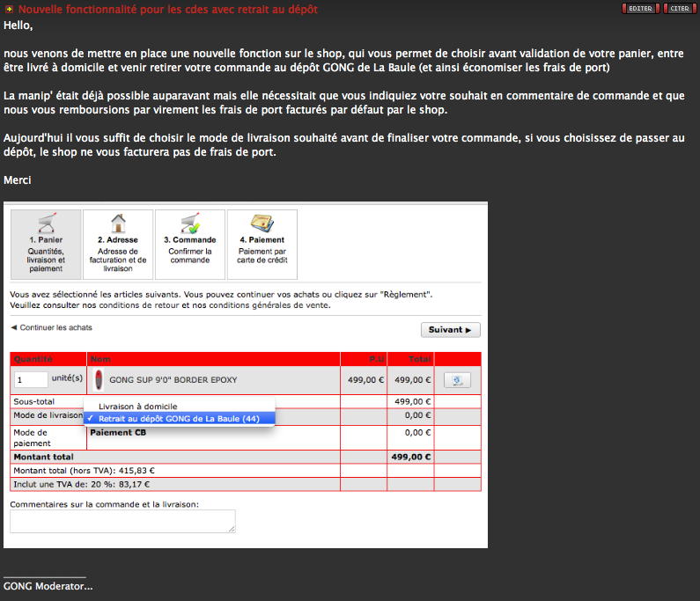Click the Panier shopping cart step icon
Screen dimensions: 700x601
pos(45,223)
